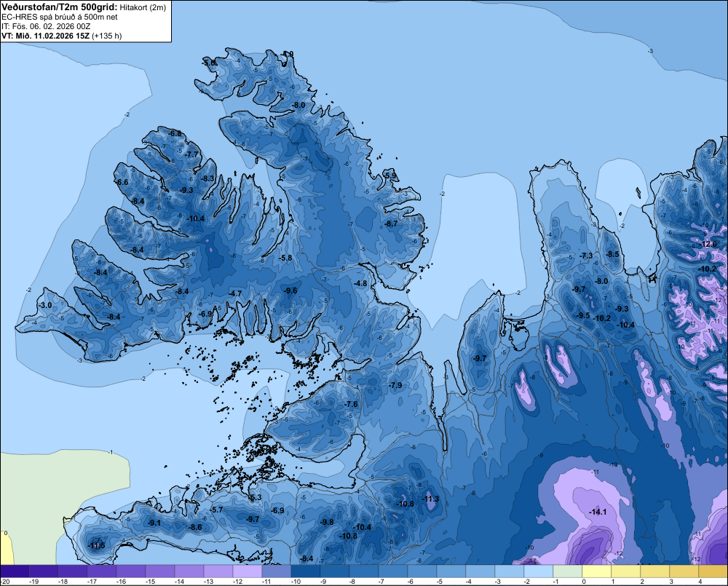Click the -9.8 temperature label
Image resolution: width=728 pixels, height=586 pixels.
pos(327,522)
